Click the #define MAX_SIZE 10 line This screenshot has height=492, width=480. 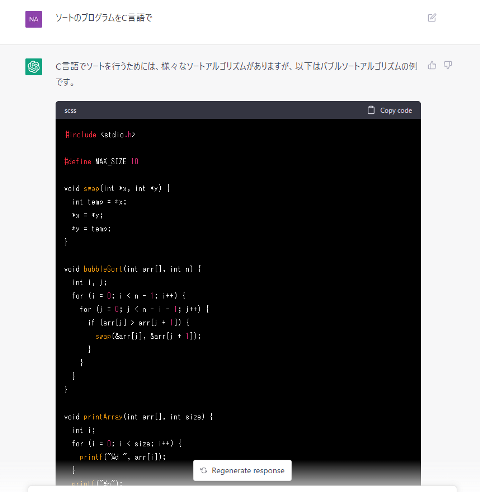coord(101,161)
